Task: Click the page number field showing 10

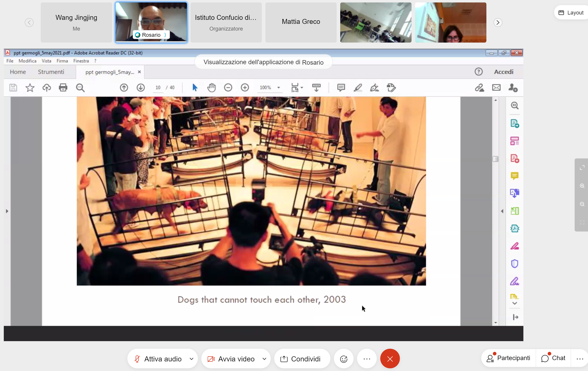Action: point(158,87)
